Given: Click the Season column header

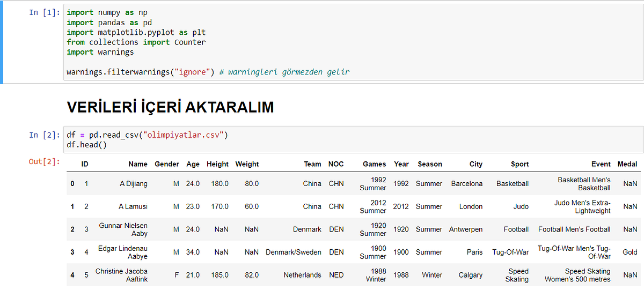Looking at the screenshot, I should click(x=430, y=164).
